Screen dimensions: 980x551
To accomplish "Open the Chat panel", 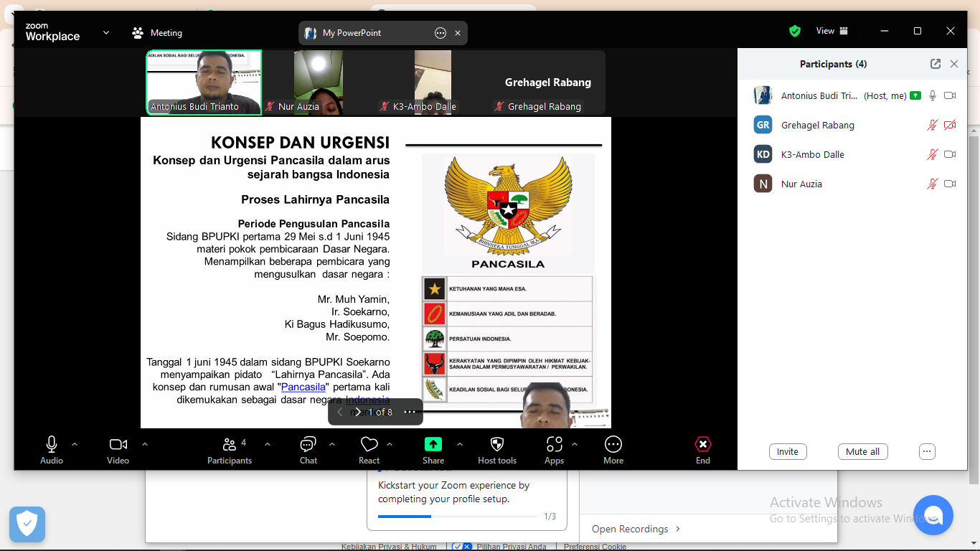I will [x=308, y=451].
